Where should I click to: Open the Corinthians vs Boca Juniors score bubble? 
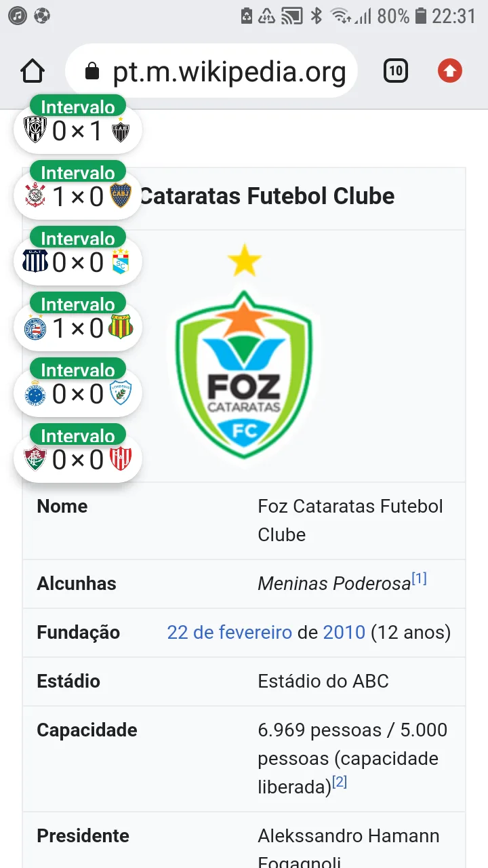[78, 197]
